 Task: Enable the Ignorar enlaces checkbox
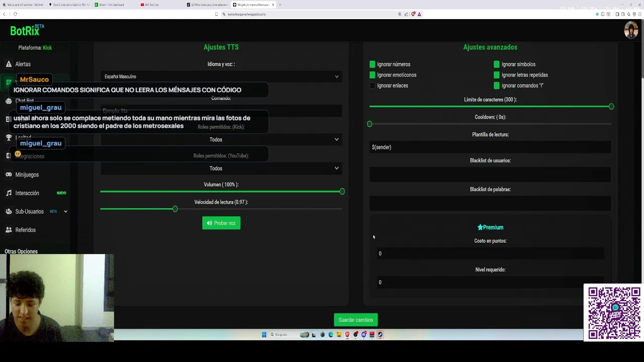[x=372, y=85]
